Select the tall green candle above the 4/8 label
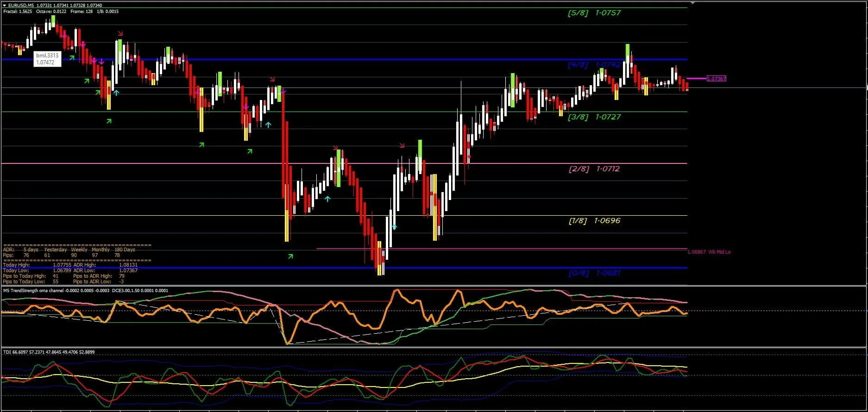 point(628,50)
